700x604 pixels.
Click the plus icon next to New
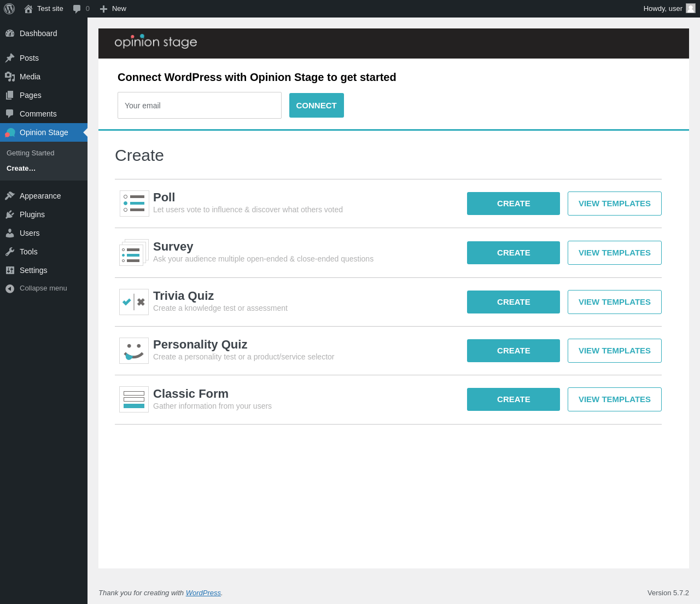[103, 9]
